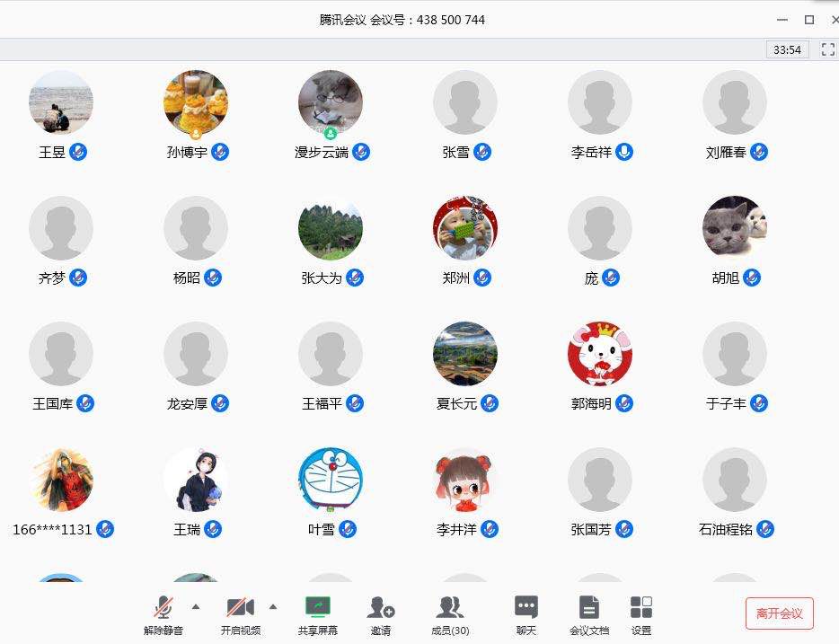Image resolution: width=839 pixels, height=644 pixels.
Task: Turn on the camera (开启视频)
Action: point(240,608)
